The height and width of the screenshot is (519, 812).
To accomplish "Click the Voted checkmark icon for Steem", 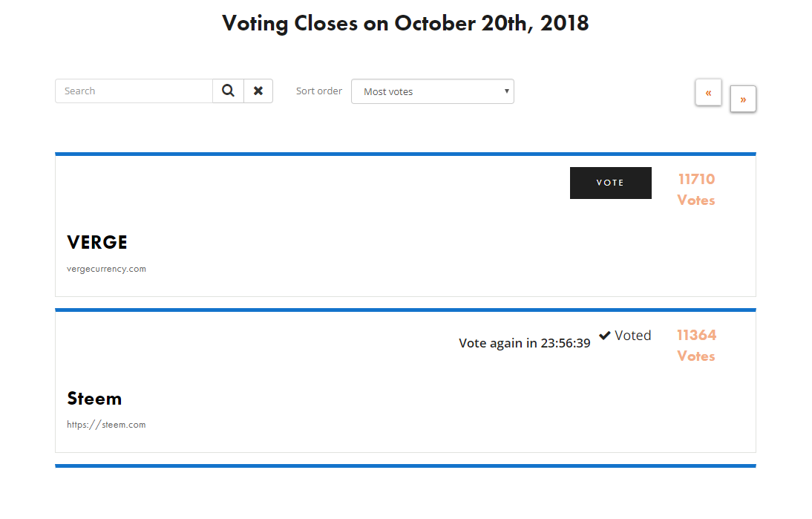I will click(604, 336).
